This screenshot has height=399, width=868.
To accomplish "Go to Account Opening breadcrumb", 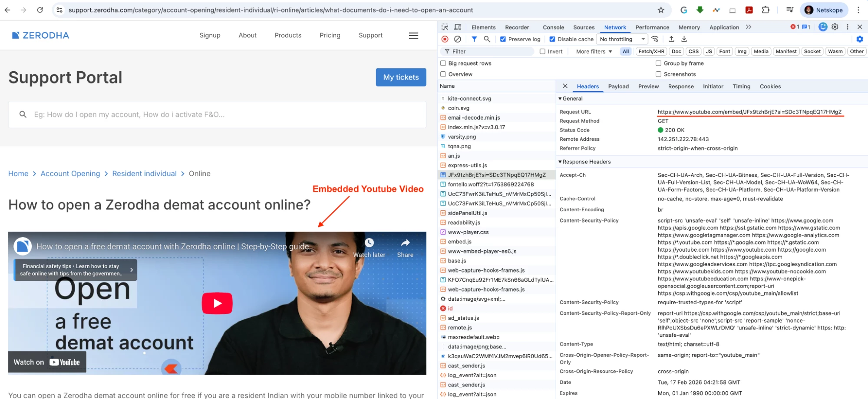I will (x=70, y=173).
